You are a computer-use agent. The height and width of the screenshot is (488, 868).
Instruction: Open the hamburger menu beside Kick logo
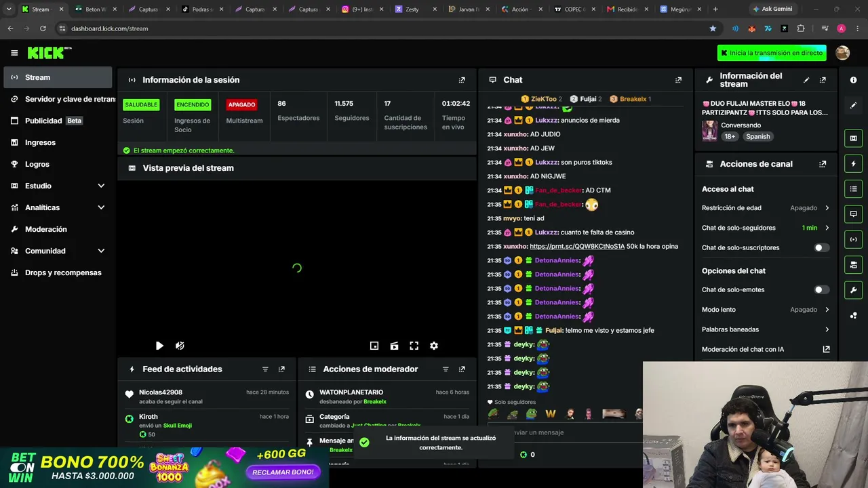click(x=14, y=53)
